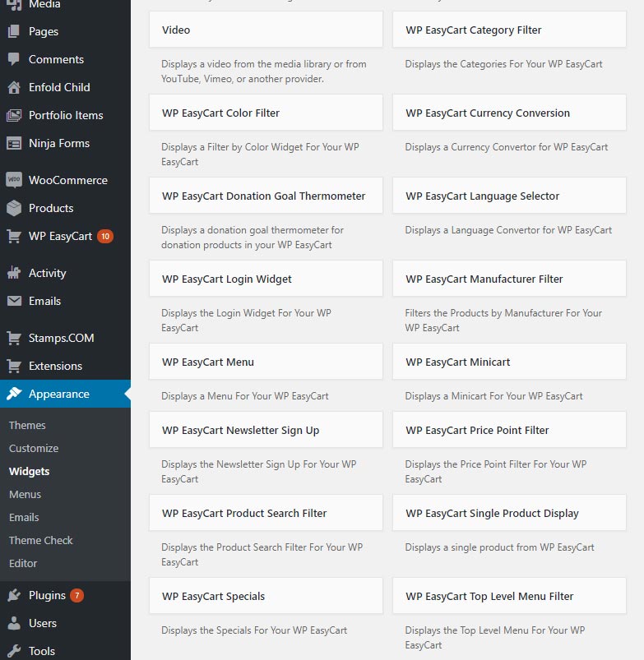Open the Menus submenu under Appearance
The width and height of the screenshot is (644, 660).
[x=25, y=494]
